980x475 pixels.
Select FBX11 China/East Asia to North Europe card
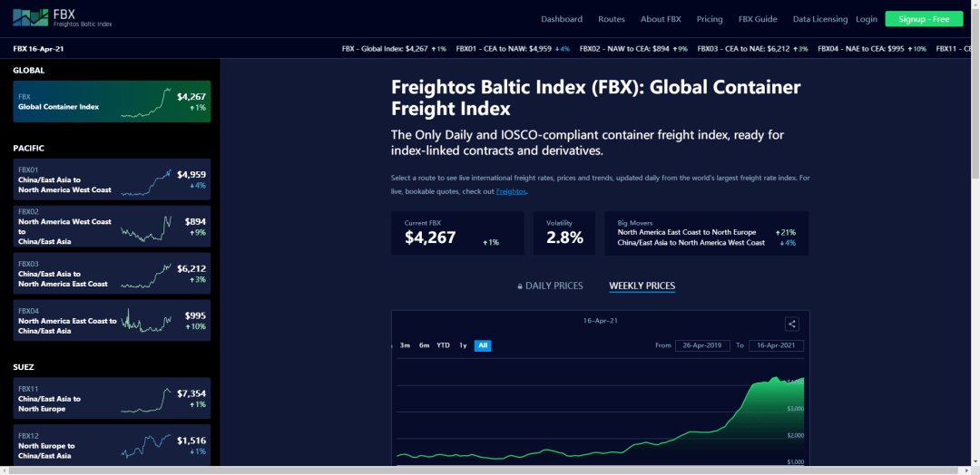[112, 398]
